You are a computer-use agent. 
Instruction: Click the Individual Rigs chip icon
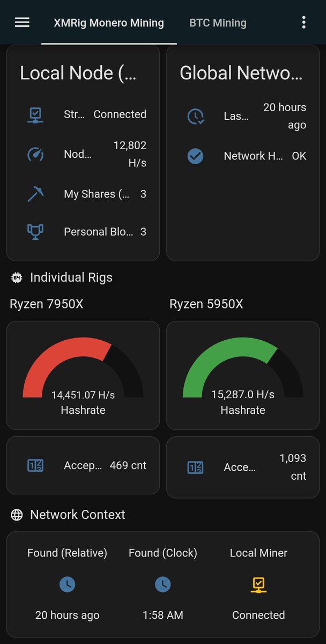coord(17,277)
